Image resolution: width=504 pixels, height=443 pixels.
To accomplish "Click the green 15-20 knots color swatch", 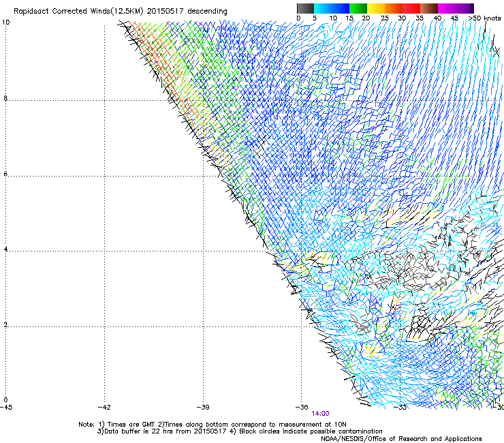I will click(358, 8).
